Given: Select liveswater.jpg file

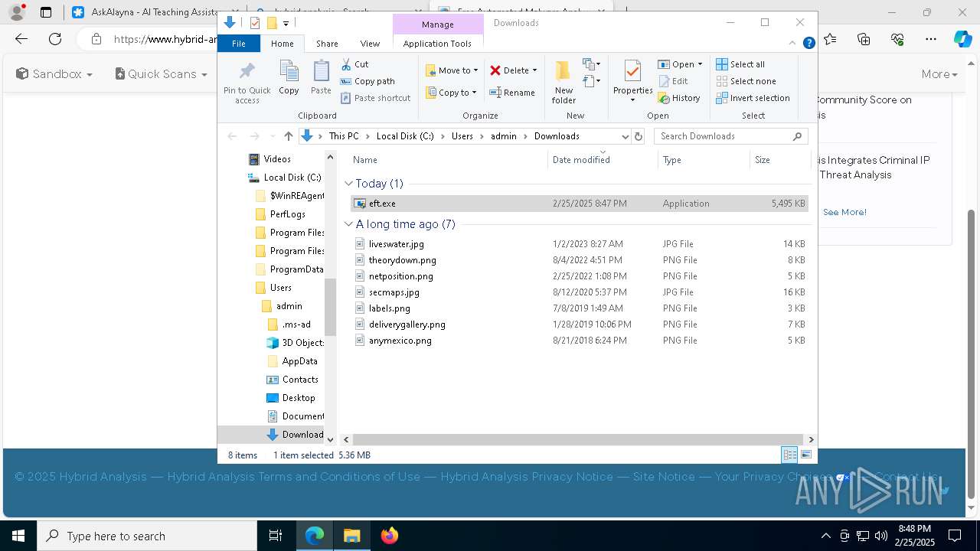Looking at the screenshot, I should pos(580,244).
